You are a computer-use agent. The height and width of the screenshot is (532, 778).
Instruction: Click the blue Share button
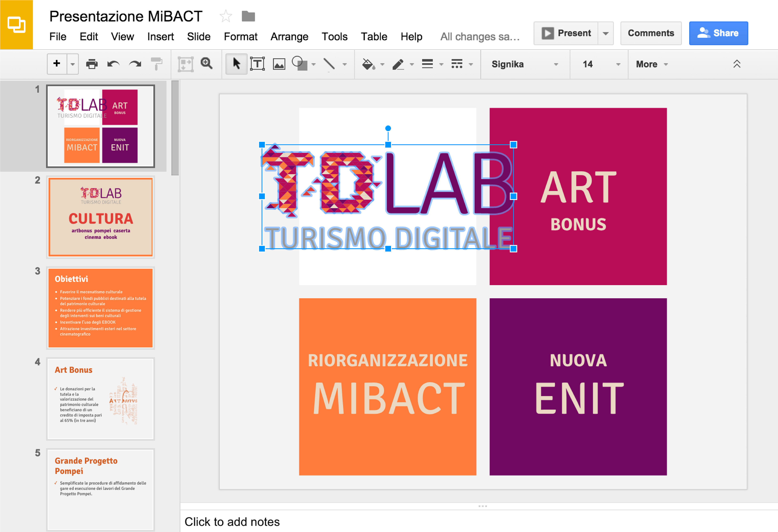[x=718, y=33]
